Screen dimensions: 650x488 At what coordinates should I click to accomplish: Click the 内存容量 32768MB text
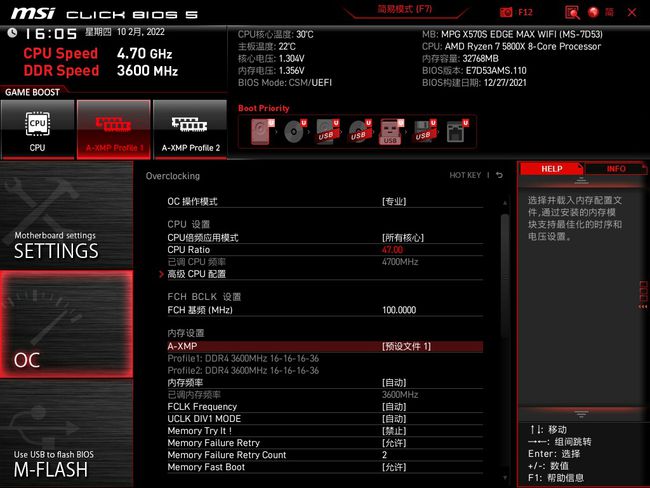coord(460,58)
